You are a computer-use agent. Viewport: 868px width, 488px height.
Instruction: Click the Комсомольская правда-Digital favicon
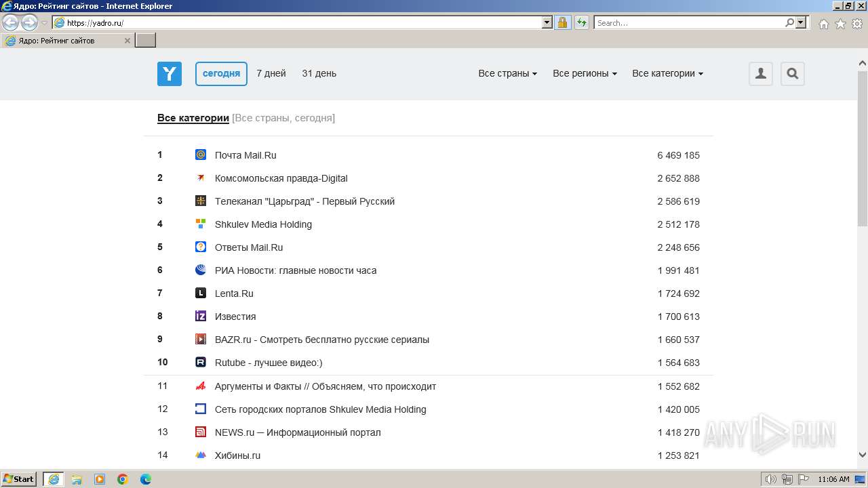[x=201, y=178]
